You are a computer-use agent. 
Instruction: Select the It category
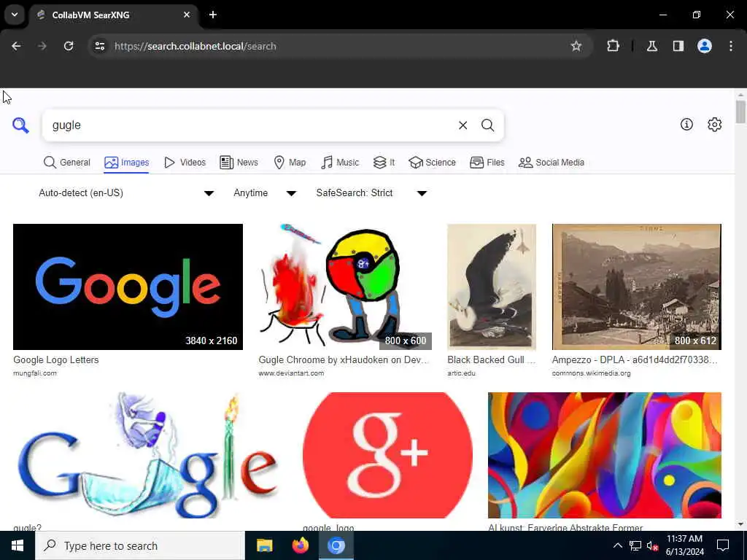(384, 163)
